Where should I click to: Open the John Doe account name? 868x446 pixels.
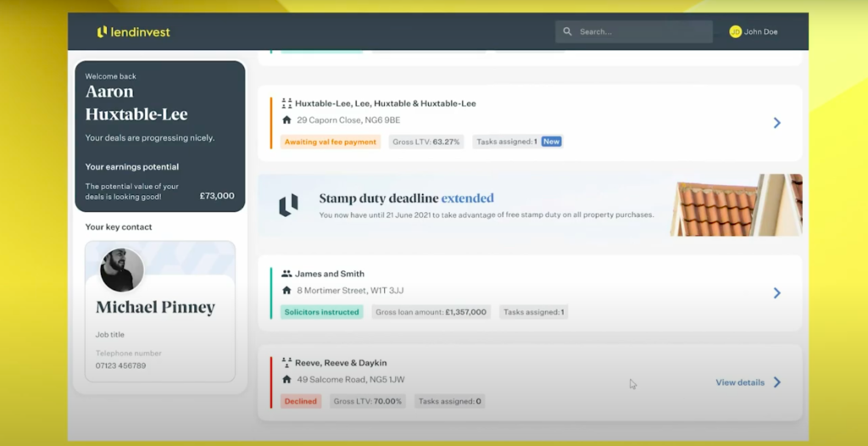click(x=760, y=31)
